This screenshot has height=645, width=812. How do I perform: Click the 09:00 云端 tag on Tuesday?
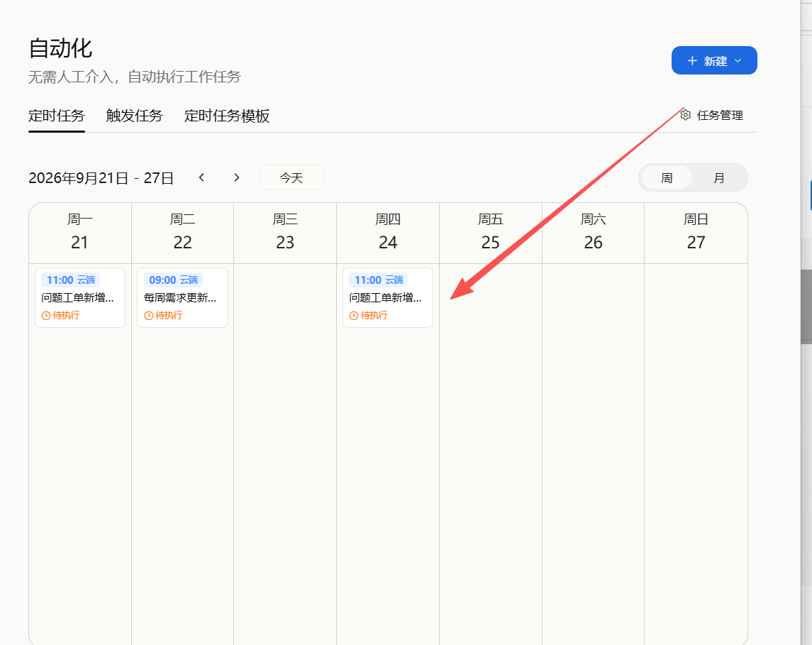[173, 280]
